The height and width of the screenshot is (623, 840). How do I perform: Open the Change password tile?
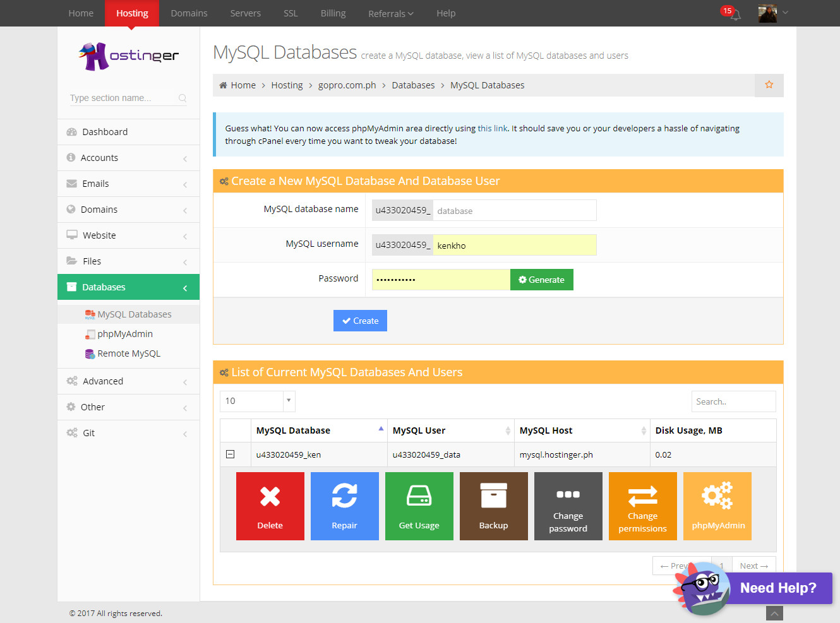(x=568, y=506)
